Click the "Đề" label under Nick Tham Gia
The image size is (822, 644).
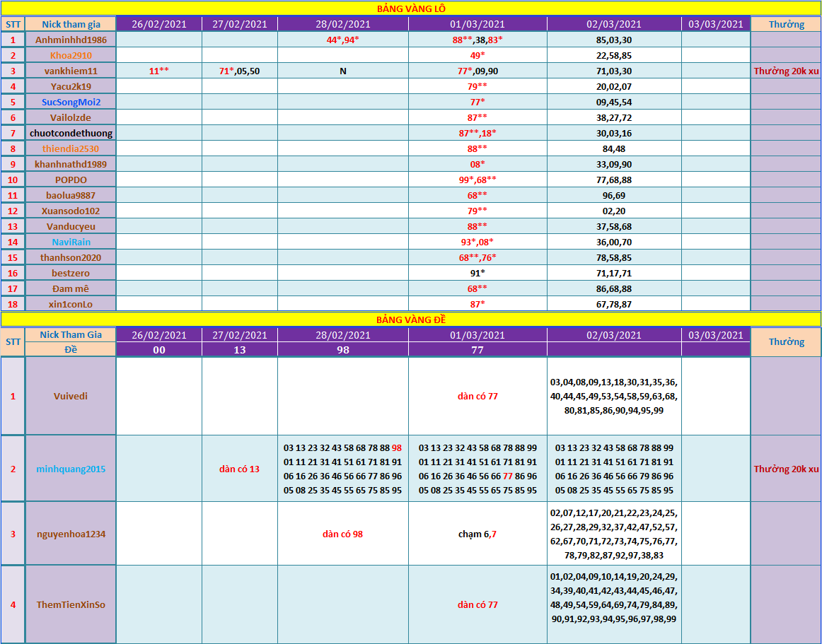point(71,349)
